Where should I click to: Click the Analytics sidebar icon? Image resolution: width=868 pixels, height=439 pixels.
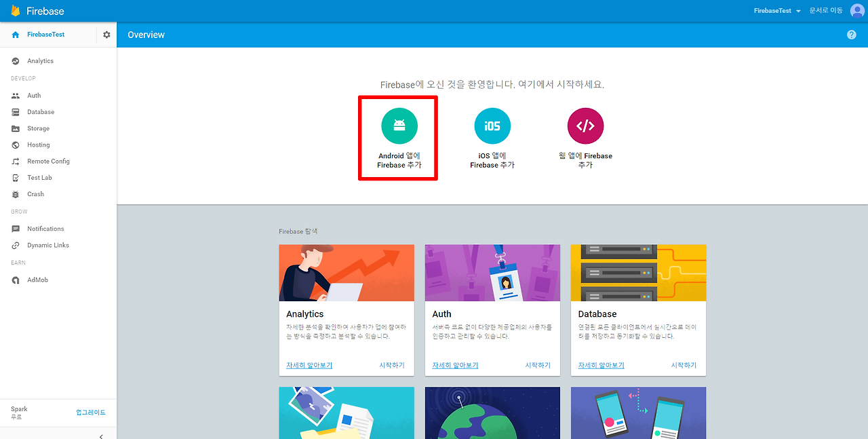click(16, 61)
